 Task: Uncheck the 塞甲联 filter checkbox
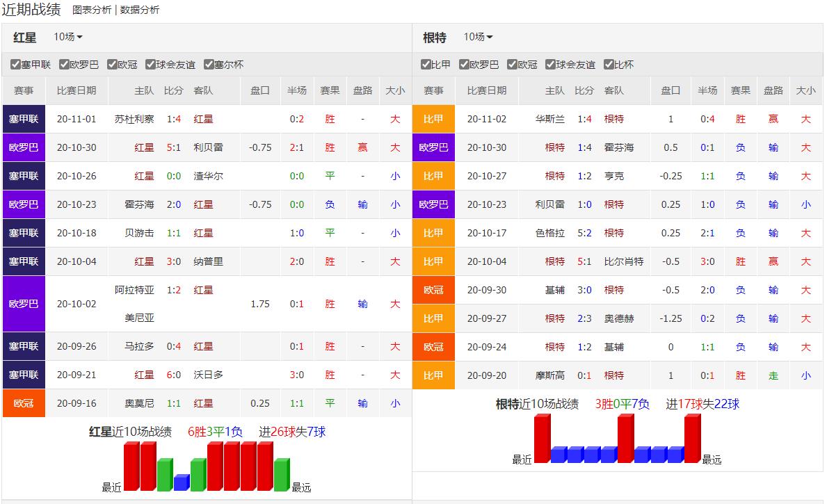coord(15,65)
